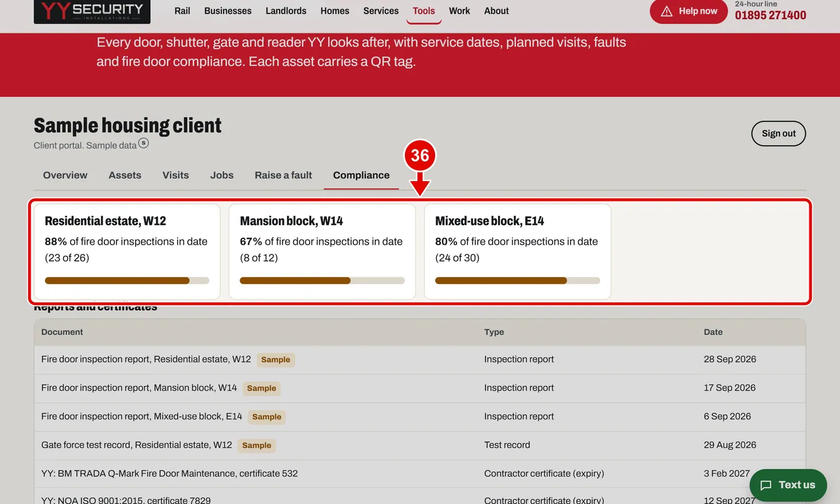This screenshot has width=840, height=504.
Task: Click the YY Security logo
Action: coord(92,11)
